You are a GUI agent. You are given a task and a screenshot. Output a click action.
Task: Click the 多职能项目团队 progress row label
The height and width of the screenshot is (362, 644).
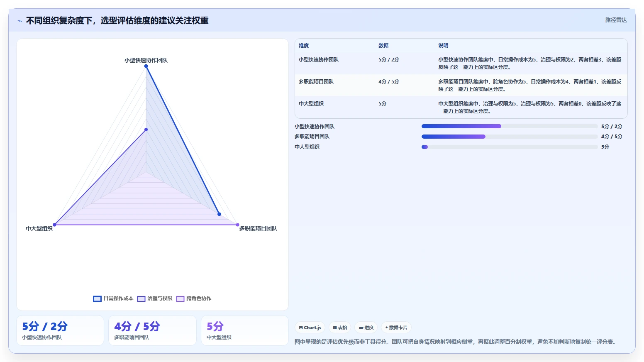(312, 137)
